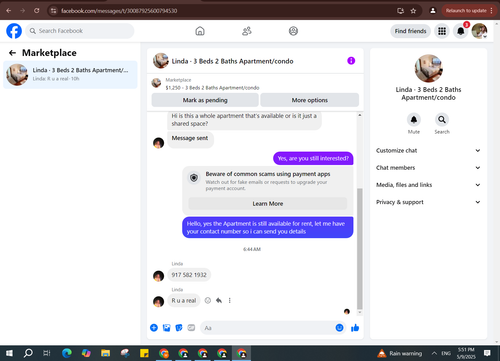Show hidden system tray icons chevron

[x=434, y=353]
